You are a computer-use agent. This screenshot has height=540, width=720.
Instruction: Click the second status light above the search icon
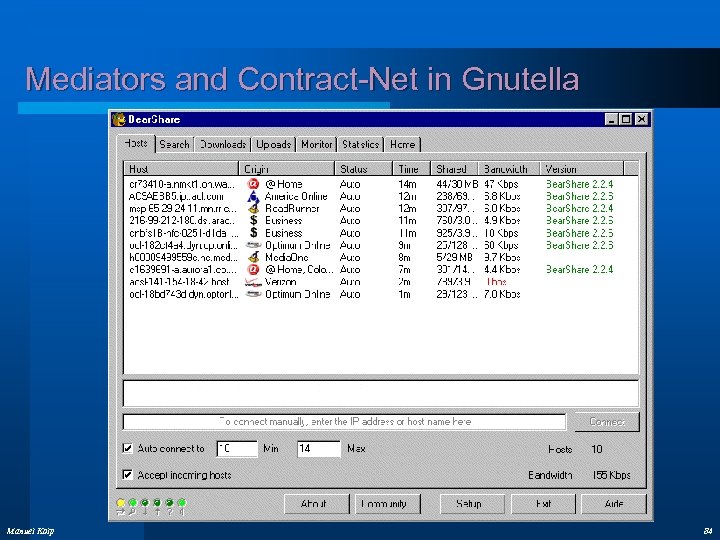(133, 503)
